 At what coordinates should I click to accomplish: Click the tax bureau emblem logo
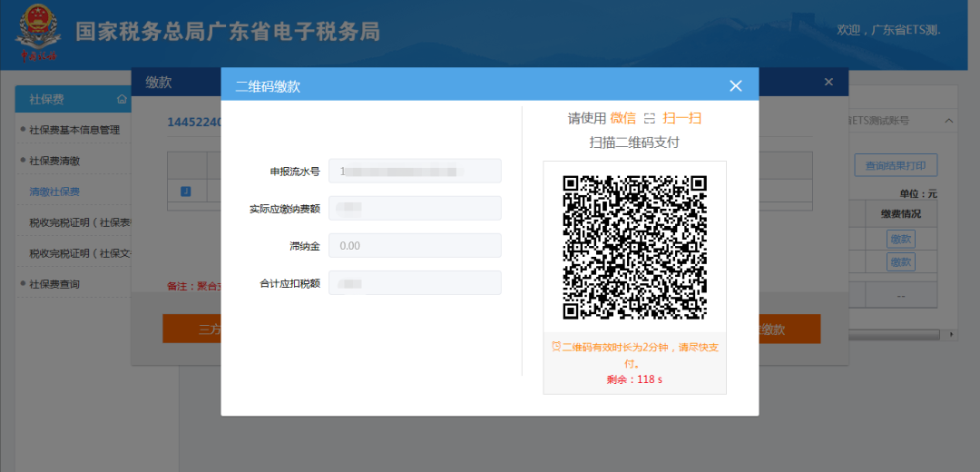click(x=39, y=34)
